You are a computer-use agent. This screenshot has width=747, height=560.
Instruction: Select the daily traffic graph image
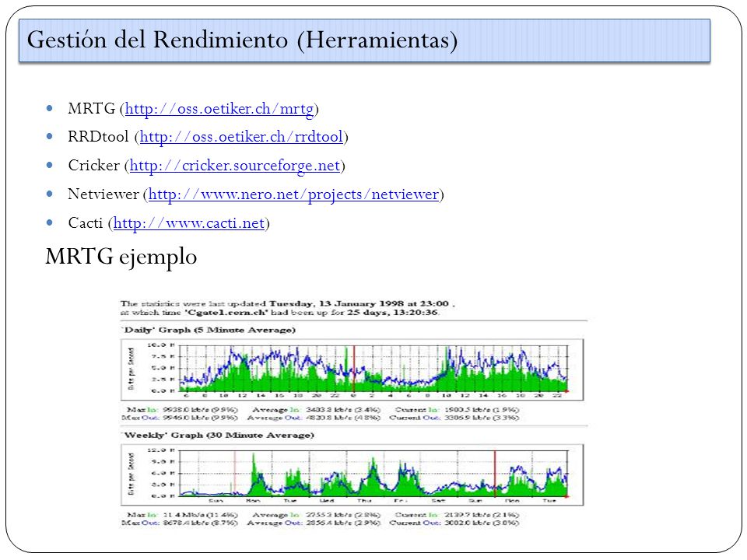click(352, 370)
